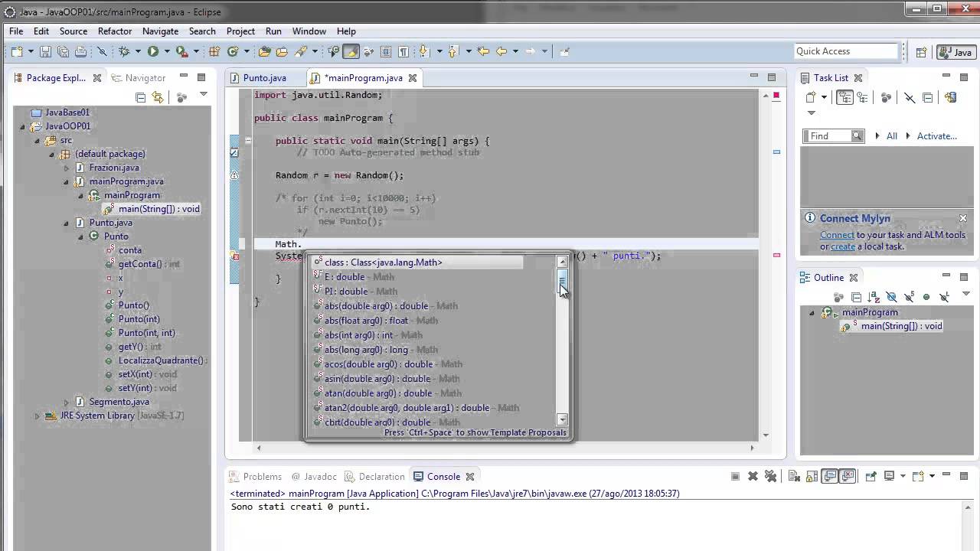Close the mainProgram.java editor tab
980x551 pixels.
[x=413, y=78]
